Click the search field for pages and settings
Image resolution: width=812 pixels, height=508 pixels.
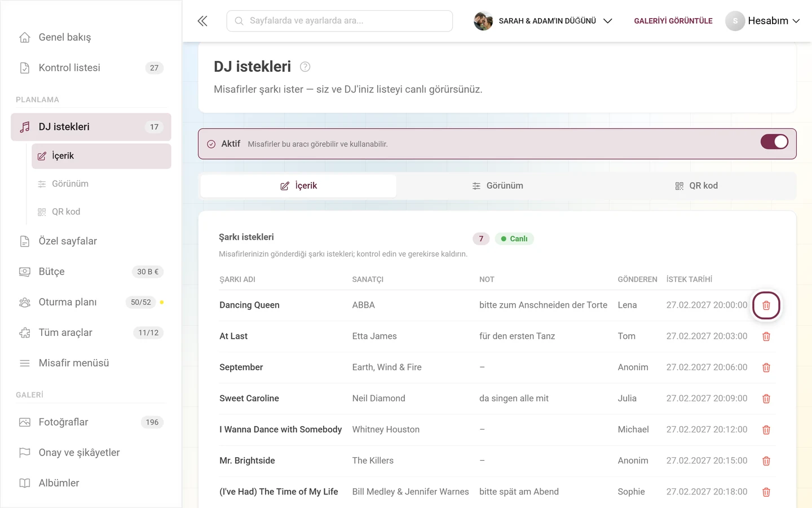(339, 21)
